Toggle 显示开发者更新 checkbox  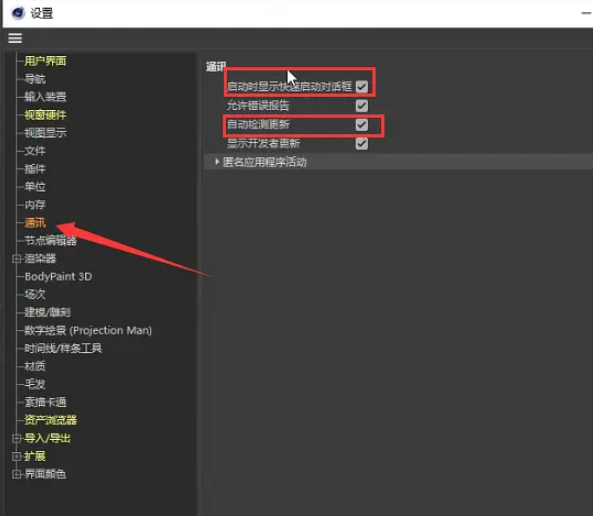click(x=362, y=143)
